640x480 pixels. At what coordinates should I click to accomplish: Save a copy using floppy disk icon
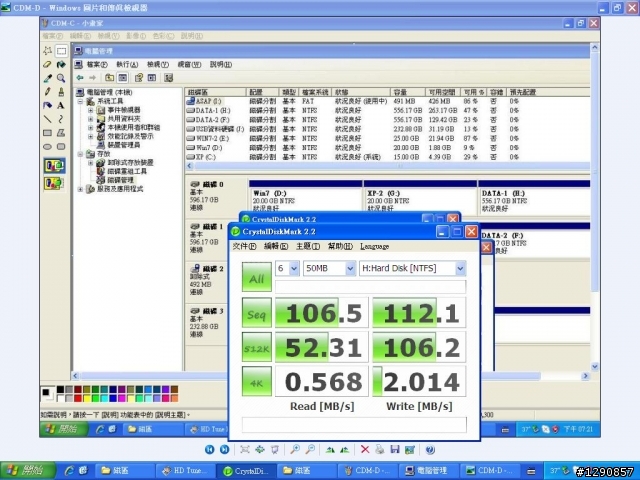click(395, 449)
